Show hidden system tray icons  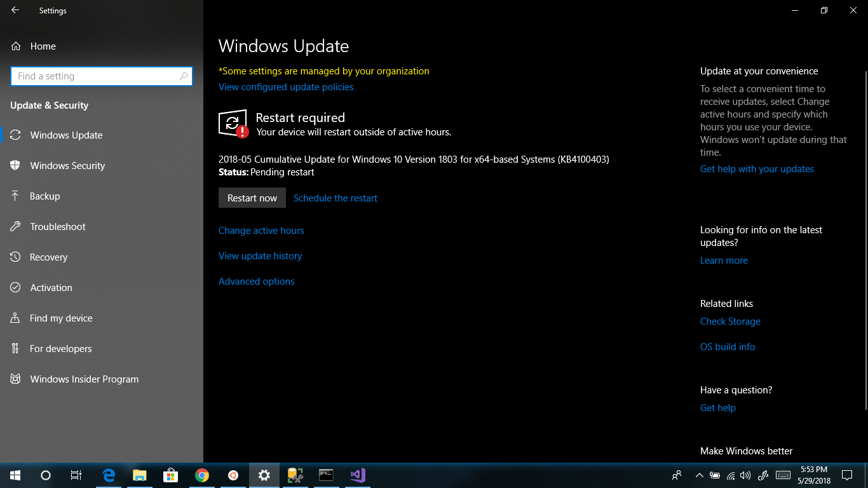pos(700,475)
